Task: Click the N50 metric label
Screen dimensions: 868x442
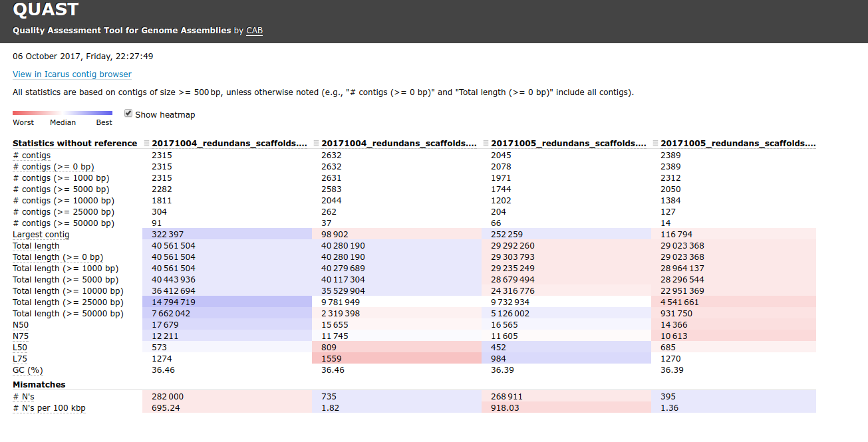Action: pyautogui.click(x=19, y=325)
